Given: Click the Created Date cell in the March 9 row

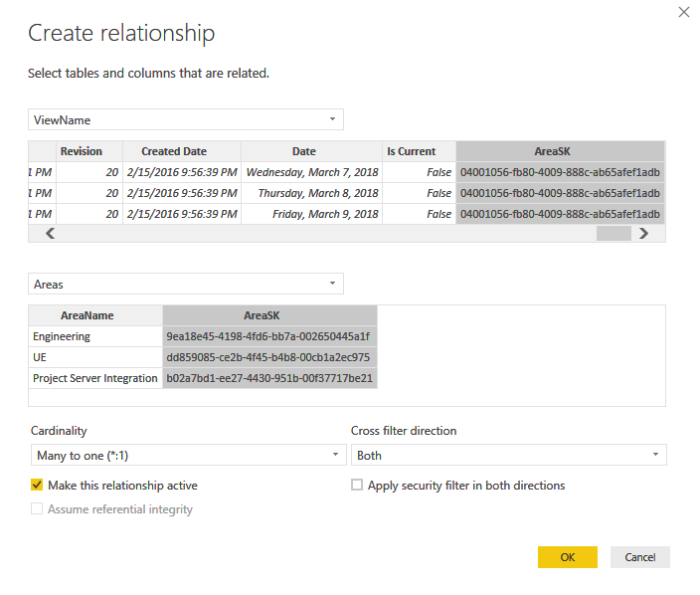Looking at the screenshot, I should point(182,214).
